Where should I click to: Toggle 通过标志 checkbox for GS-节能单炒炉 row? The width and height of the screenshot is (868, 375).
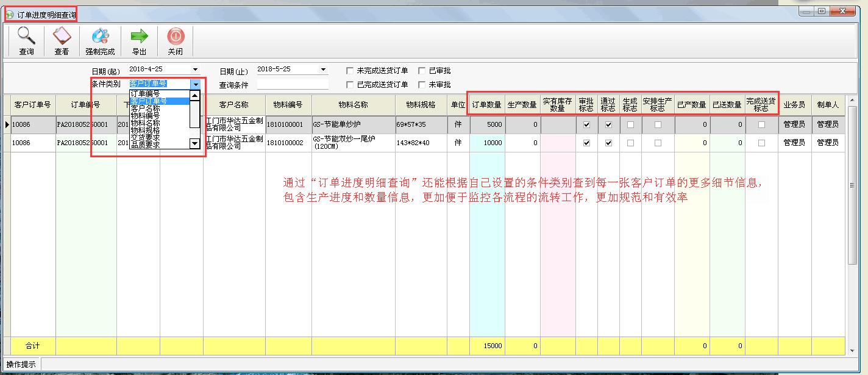point(608,124)
